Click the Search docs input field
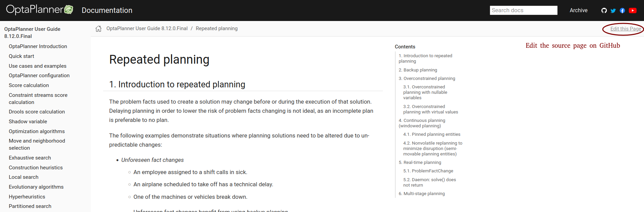The width and height of the screenshot is (644, 212). point(523,10)
